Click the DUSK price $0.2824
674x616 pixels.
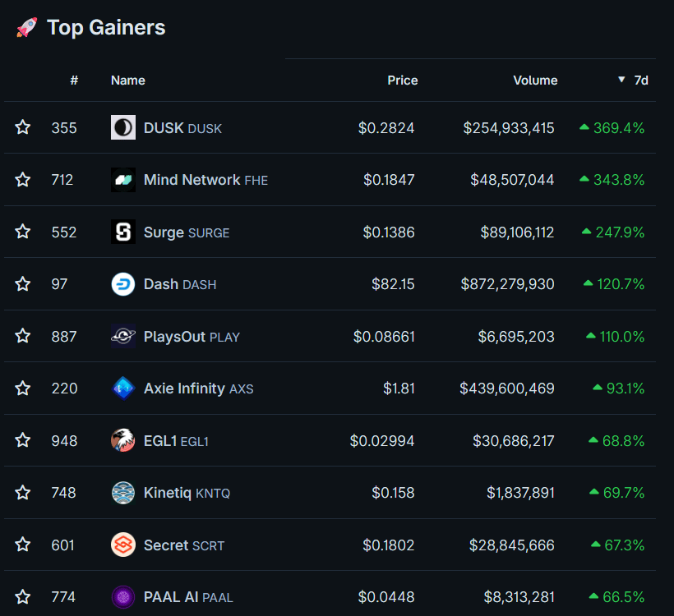(x=386, y=128)
